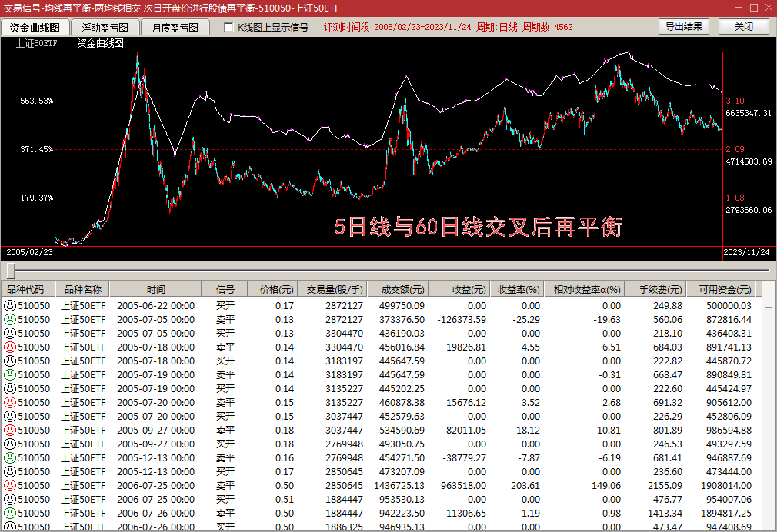
Task: Click the 导出结果 button
Action: pos(683,27)
